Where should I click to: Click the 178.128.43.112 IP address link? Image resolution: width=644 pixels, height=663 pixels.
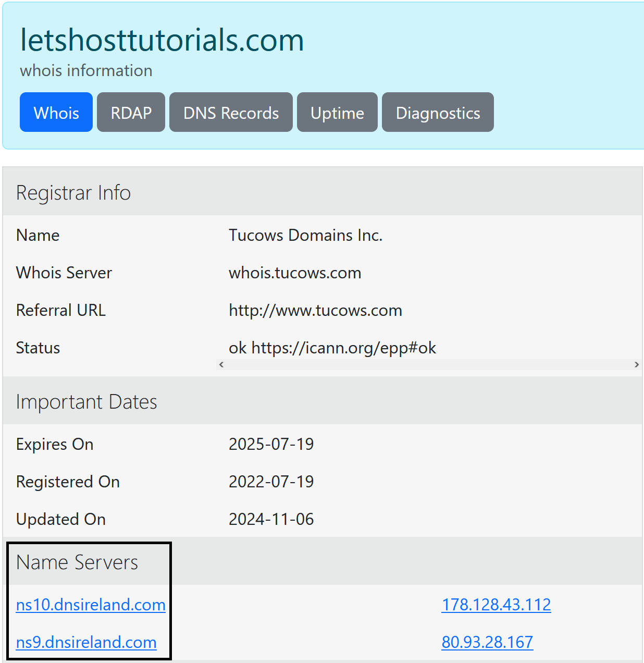(x=496, y=605)
